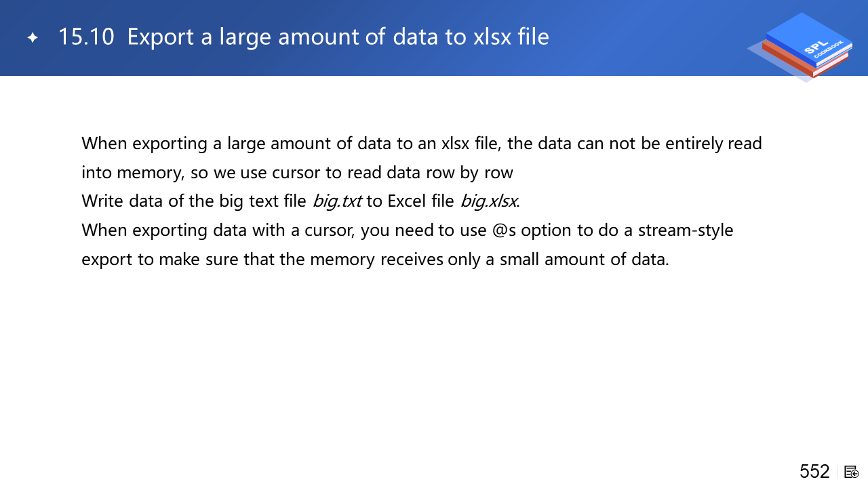Click the star bullet before the title
Image resolution: width=868 pixels, height=488 pixels.
(x=32, y=37)
